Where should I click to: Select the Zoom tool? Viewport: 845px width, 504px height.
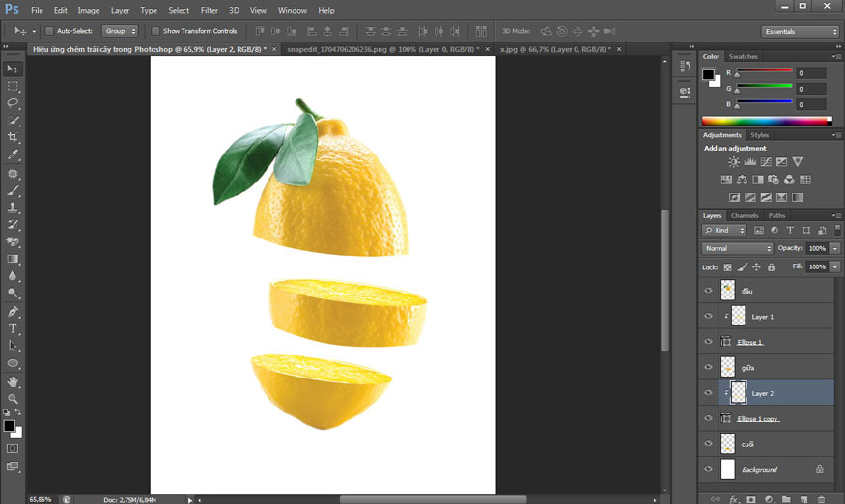[13, 399]
